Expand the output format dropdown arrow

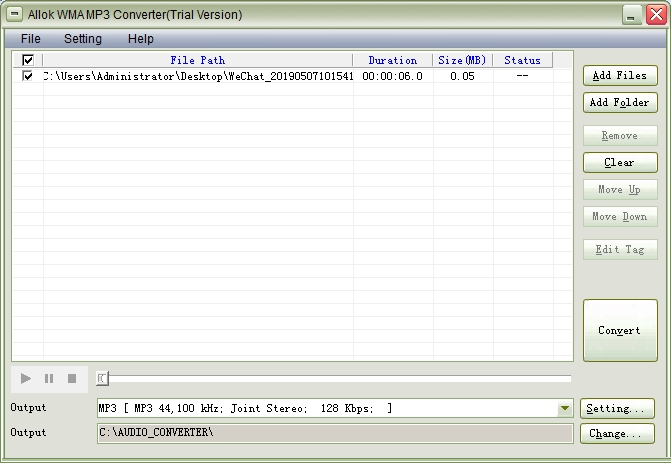pos(565,408)
